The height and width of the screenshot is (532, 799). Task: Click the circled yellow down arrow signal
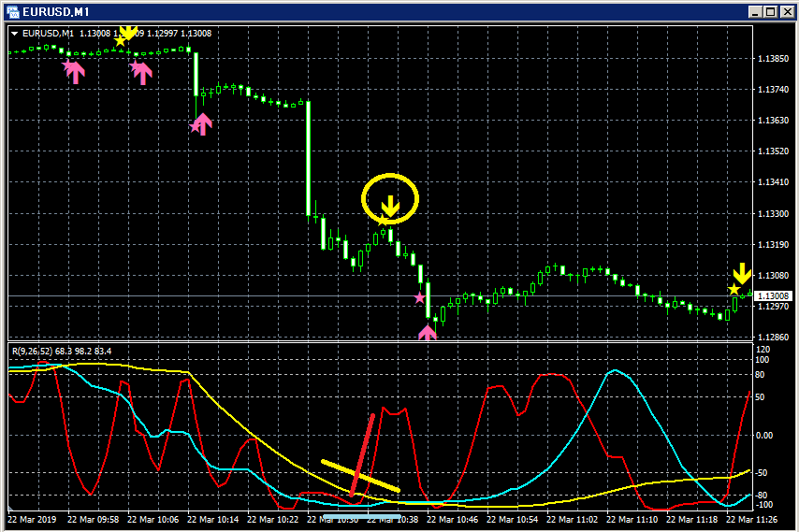pyautogui.click(x=390, y=206)
